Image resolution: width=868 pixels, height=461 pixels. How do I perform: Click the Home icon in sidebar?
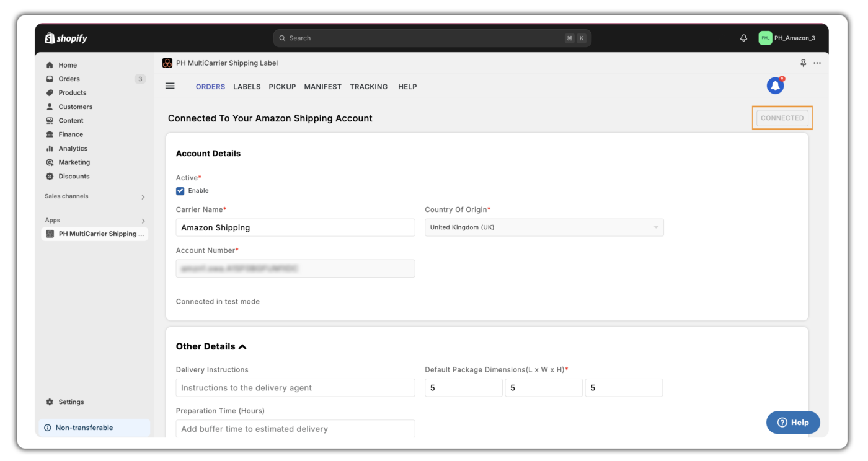coord(50,65)
